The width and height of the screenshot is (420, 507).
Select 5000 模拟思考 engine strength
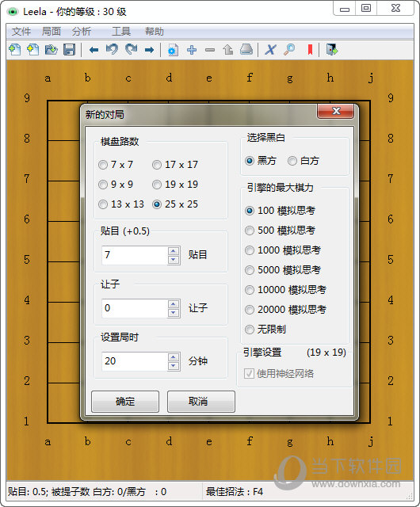[283, 269]
